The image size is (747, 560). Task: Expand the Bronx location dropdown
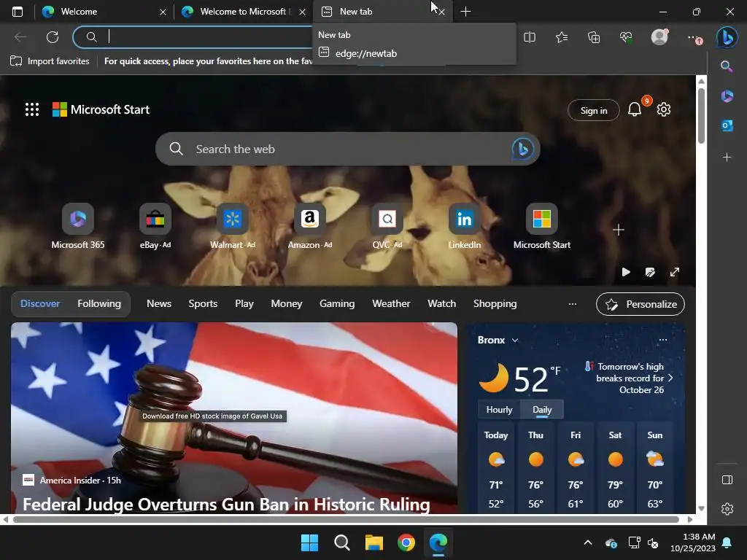coord(515,341)
